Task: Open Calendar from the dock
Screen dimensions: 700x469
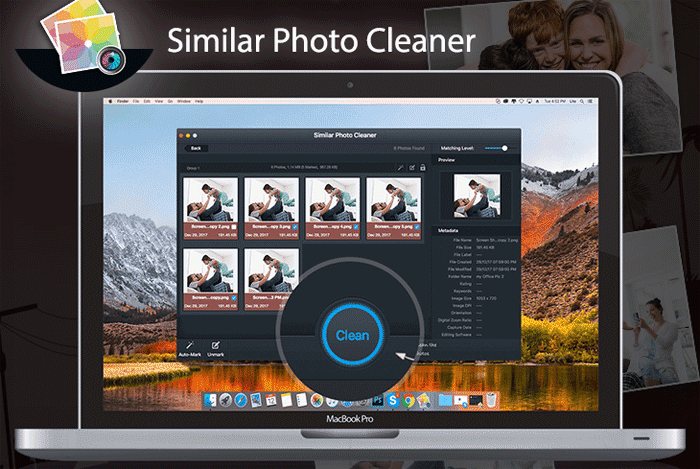Action: [x=271, y=400]
